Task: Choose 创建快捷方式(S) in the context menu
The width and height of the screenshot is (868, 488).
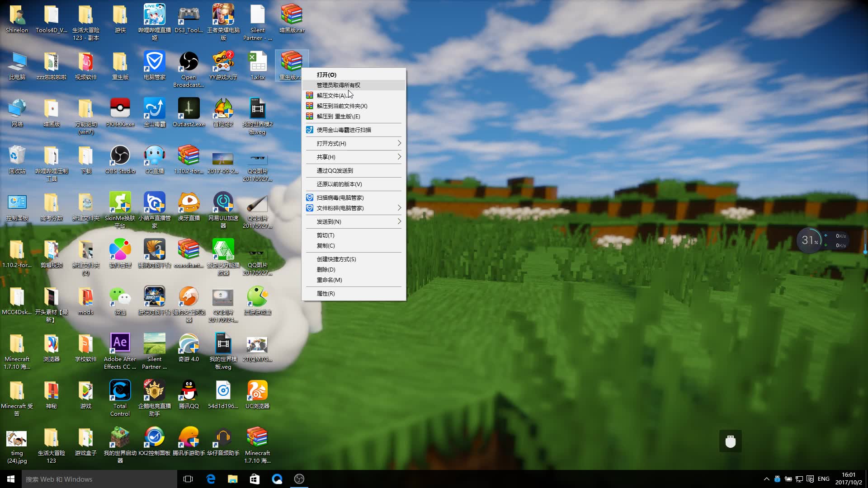Action: pyautogui.click(x=354, y=259)
